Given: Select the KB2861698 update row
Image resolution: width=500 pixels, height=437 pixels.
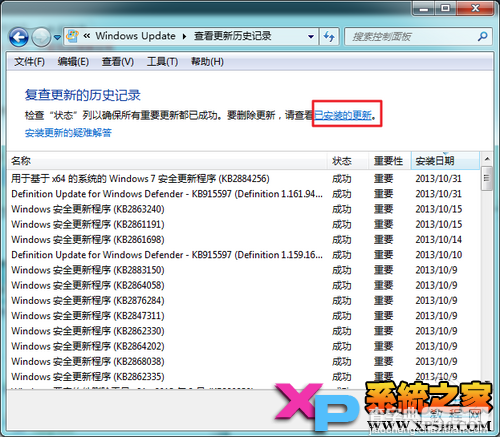Looking at the screenshot, I should click(x=243, y=240).
